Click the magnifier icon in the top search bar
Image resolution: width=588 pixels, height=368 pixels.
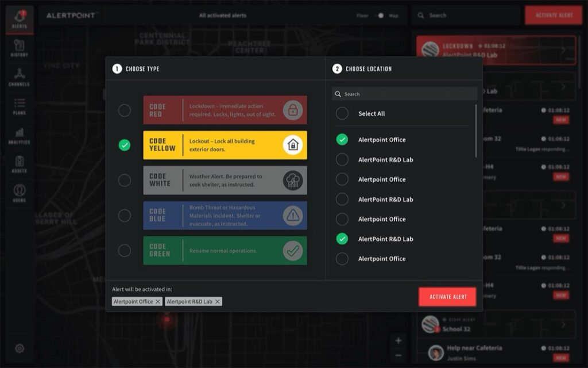[x=421, y=16]
